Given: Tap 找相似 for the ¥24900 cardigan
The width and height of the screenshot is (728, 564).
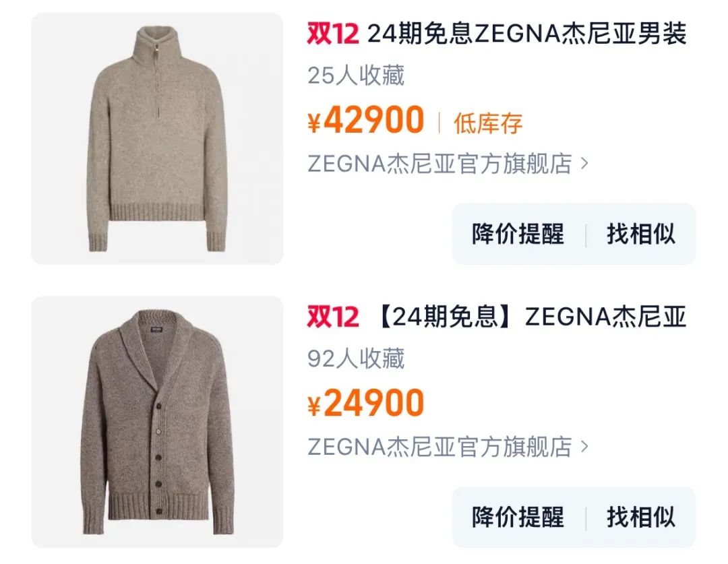Looking at the screenshot, I should [x=641, y=517].
